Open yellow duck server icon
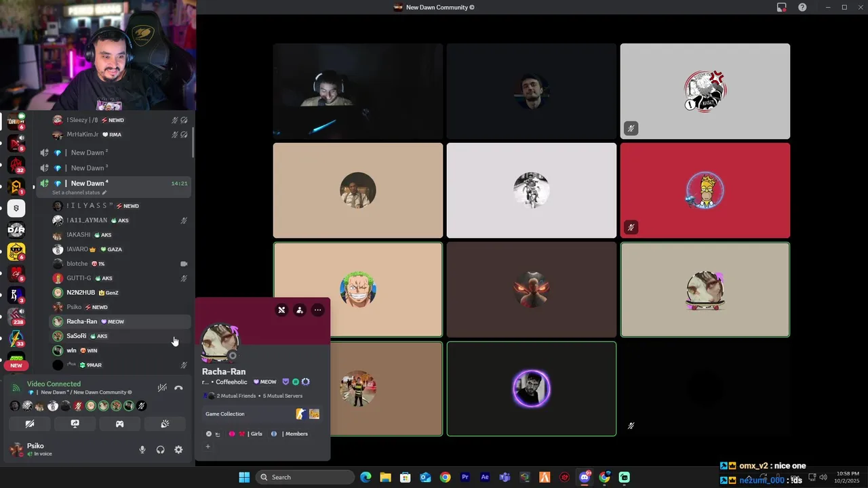868x488 pixels. [16, 251]
